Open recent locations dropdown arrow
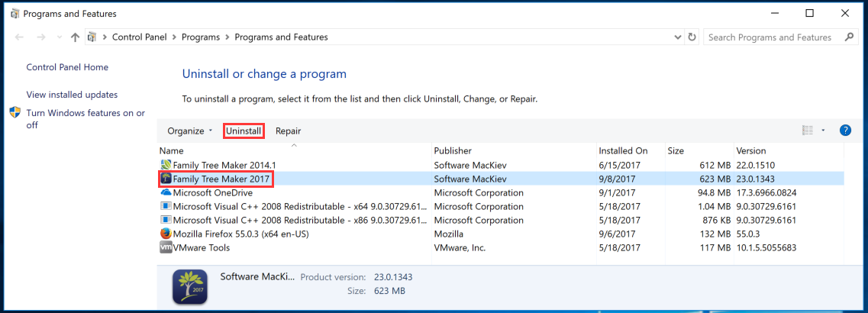The image size is (868, 313). point(60,37)
